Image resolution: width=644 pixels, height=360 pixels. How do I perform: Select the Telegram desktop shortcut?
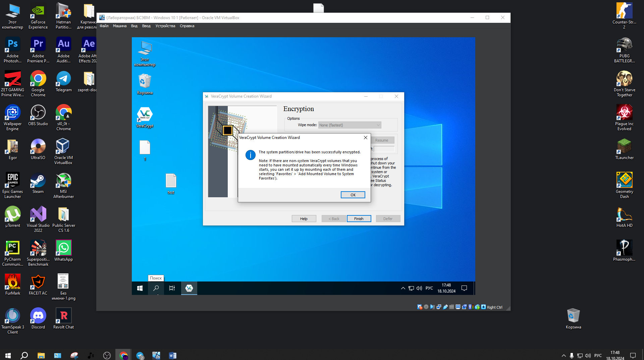pyautogui.click(x=64, y=81)
